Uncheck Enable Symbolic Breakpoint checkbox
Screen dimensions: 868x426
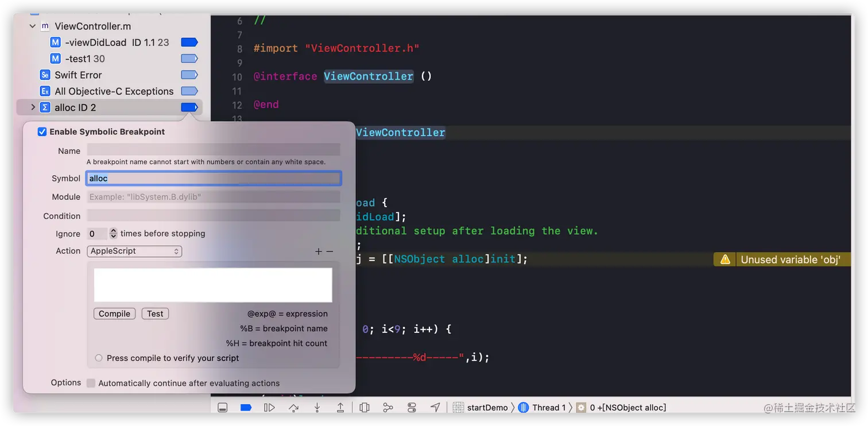pos(42,132)
